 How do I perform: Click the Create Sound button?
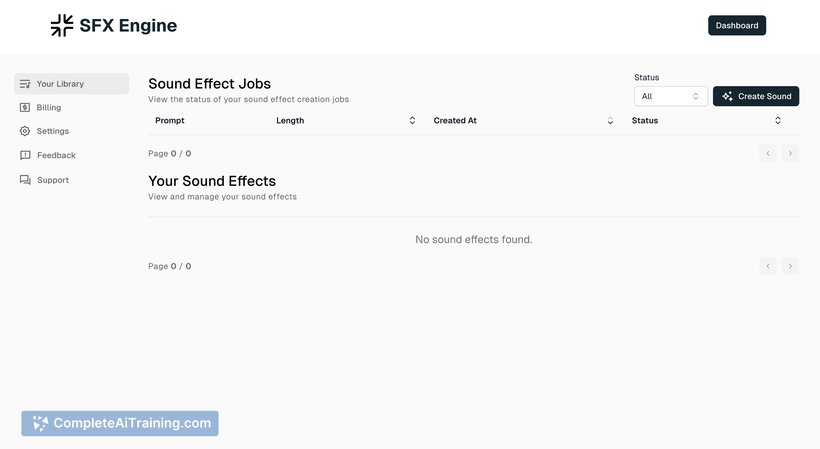(x=756, y=96)
